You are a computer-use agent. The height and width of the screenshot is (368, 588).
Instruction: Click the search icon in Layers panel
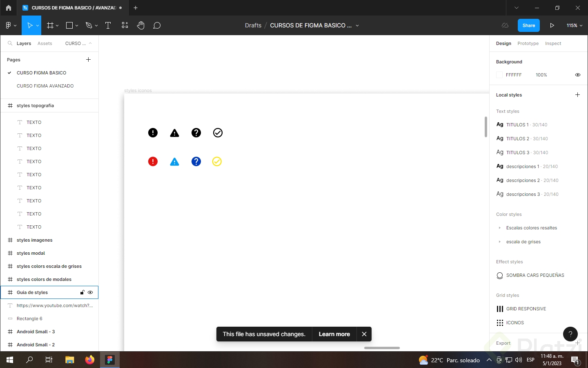[x=10, y=43]
